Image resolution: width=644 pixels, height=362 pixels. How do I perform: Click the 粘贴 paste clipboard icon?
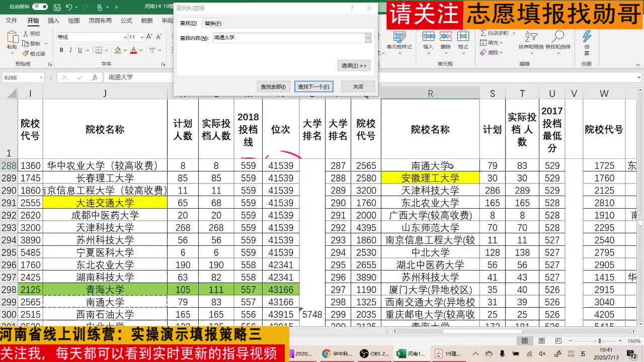point(12,37)
